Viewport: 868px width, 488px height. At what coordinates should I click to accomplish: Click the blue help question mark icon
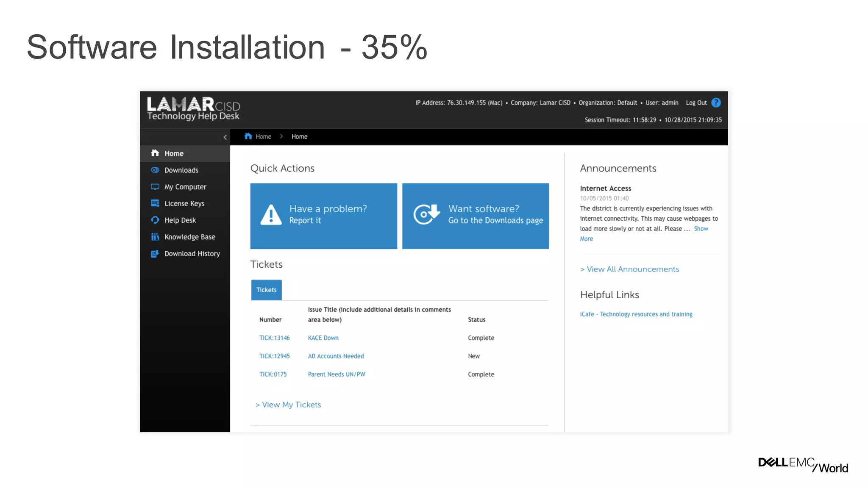point(716,103)
